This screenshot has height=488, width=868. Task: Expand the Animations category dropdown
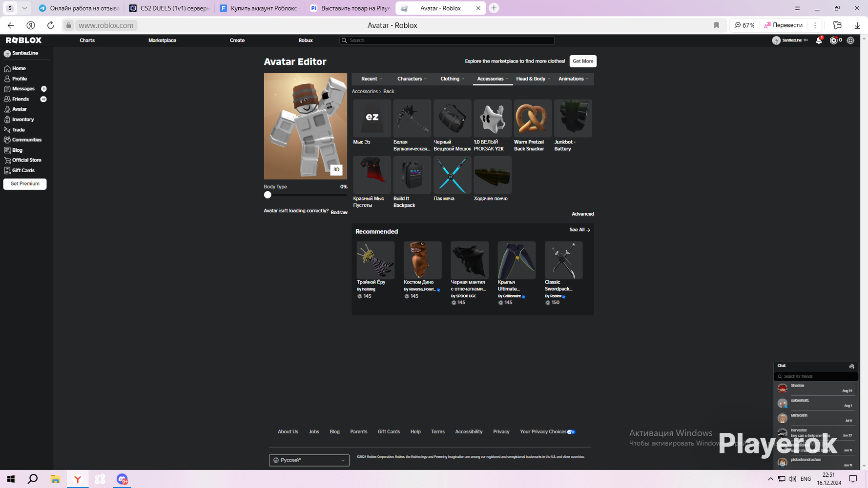pyautogui.click(x=574, y=79)
